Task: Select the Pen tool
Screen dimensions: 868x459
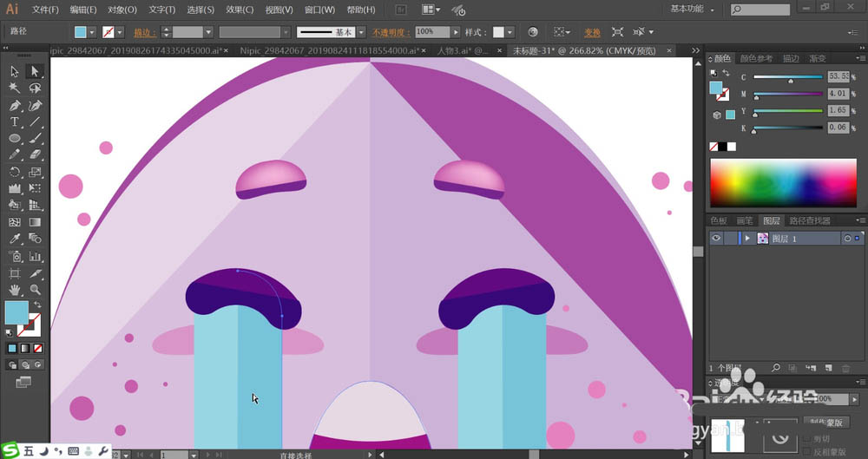Action: click(x=15, y=105)
